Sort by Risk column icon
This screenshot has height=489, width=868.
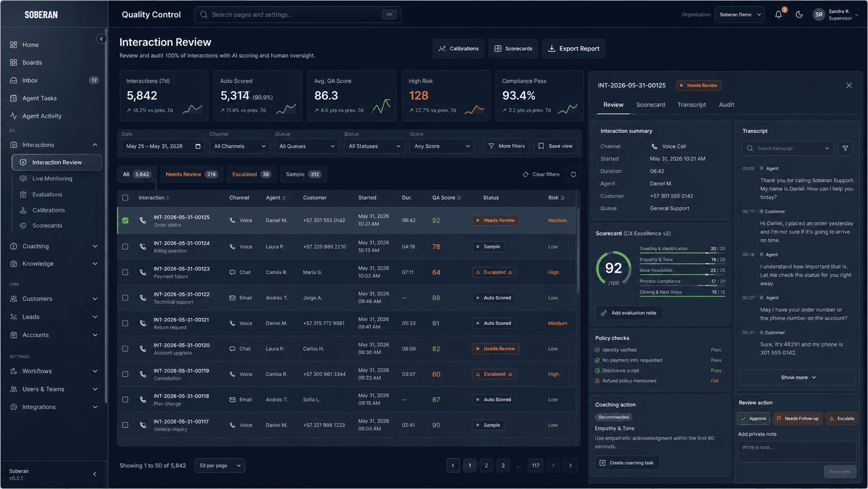(x=563, y=198)
